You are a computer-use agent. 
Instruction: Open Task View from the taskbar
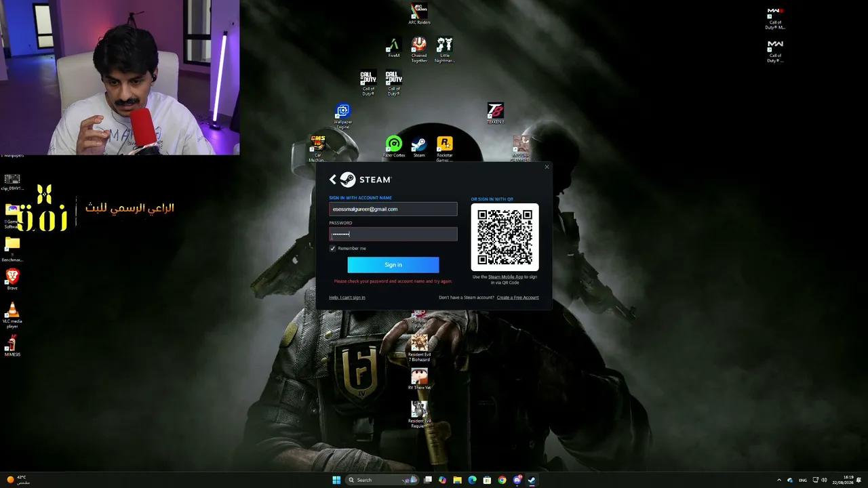(x=428, y=480)
